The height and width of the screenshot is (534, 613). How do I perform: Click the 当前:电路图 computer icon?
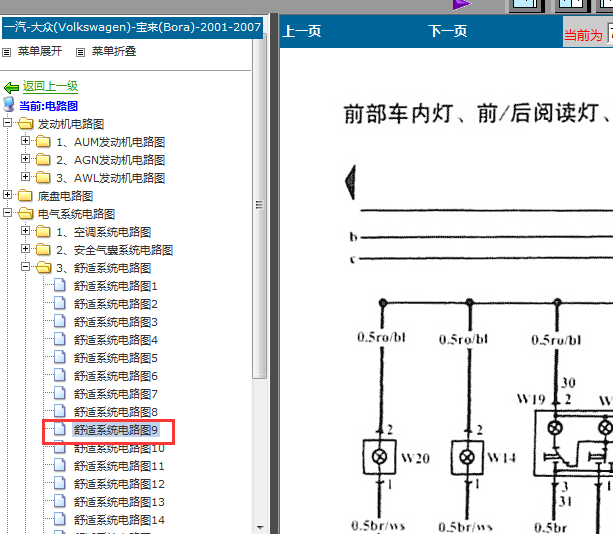point(9,105)
